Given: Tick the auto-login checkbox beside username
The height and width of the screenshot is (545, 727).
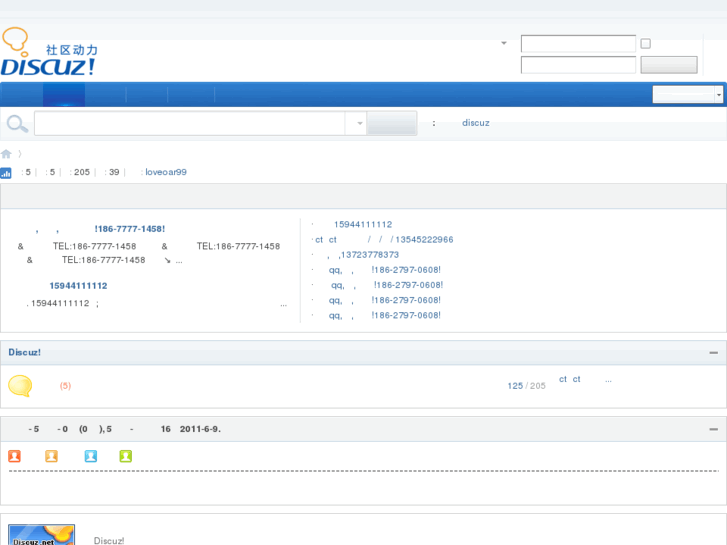Looking at the screenshot, I should tap(645, 44).
